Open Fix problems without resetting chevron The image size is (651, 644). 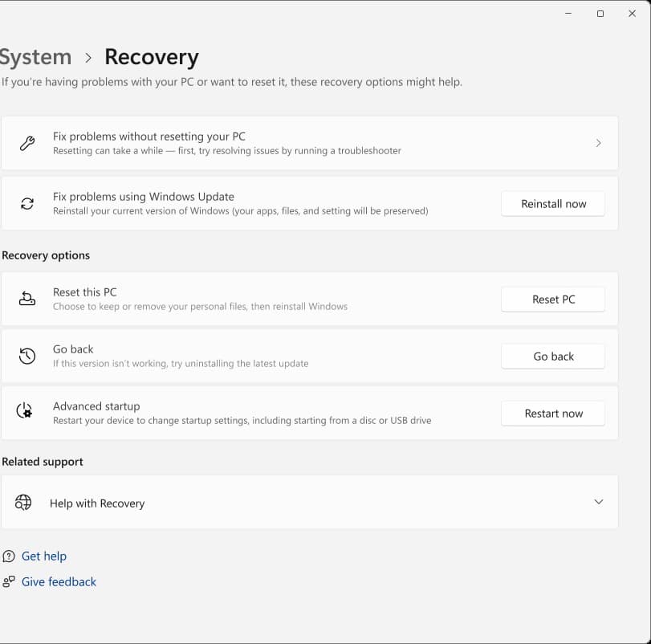[x=598, y=143]
